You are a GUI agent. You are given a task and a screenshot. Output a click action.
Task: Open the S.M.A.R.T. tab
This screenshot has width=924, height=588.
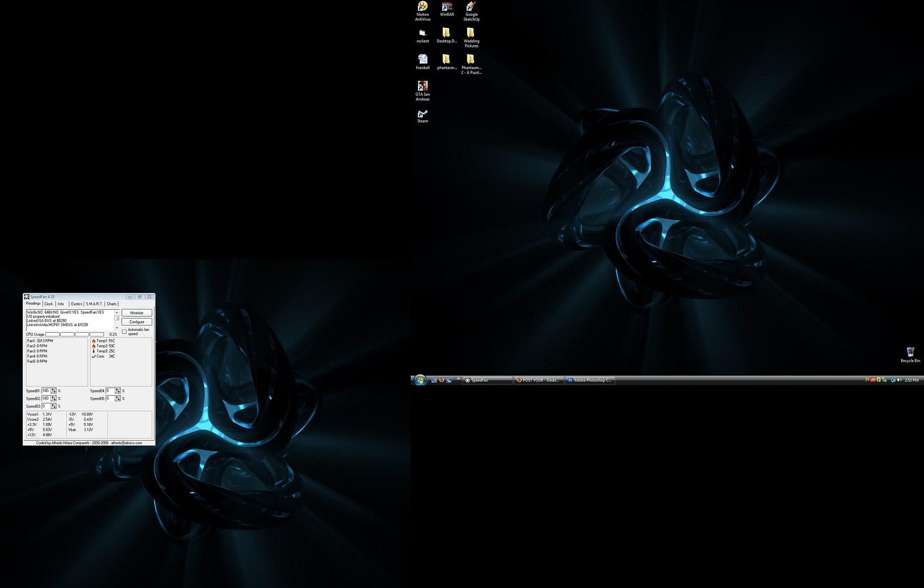[94, 304]
